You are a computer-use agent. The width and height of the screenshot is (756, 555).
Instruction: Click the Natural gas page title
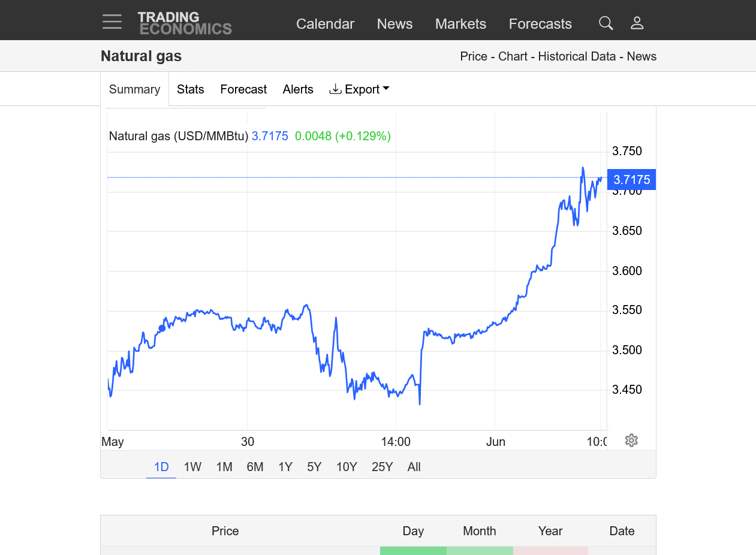(x=141, y=56)
